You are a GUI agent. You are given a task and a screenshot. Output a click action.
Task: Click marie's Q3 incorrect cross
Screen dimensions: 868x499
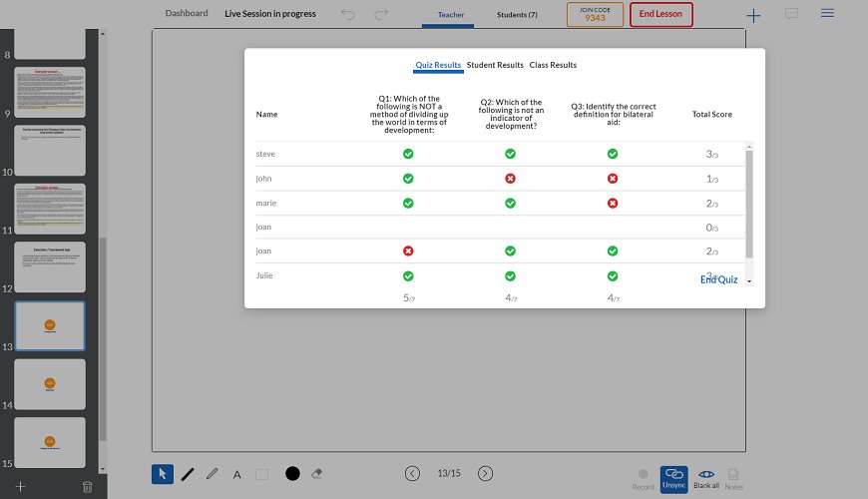[613, 204]
